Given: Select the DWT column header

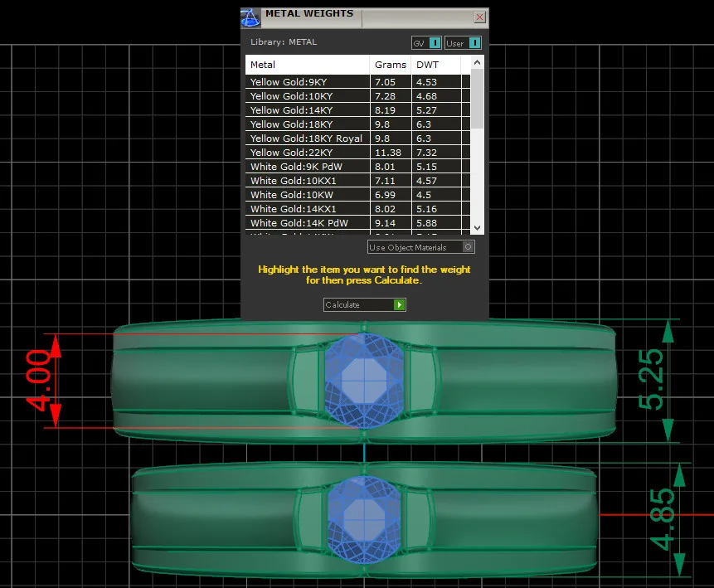Looking at the screenshot, I should pos(435,65).
